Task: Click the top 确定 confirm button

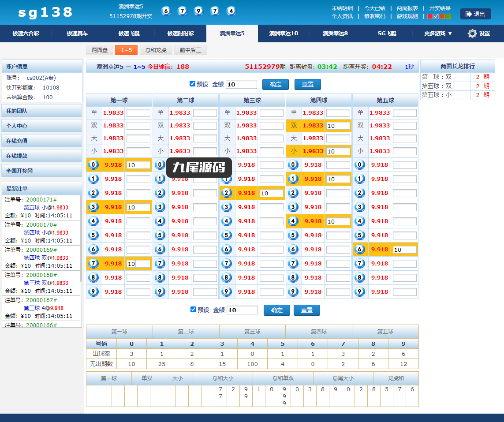Action: click(x=276, y=85)
